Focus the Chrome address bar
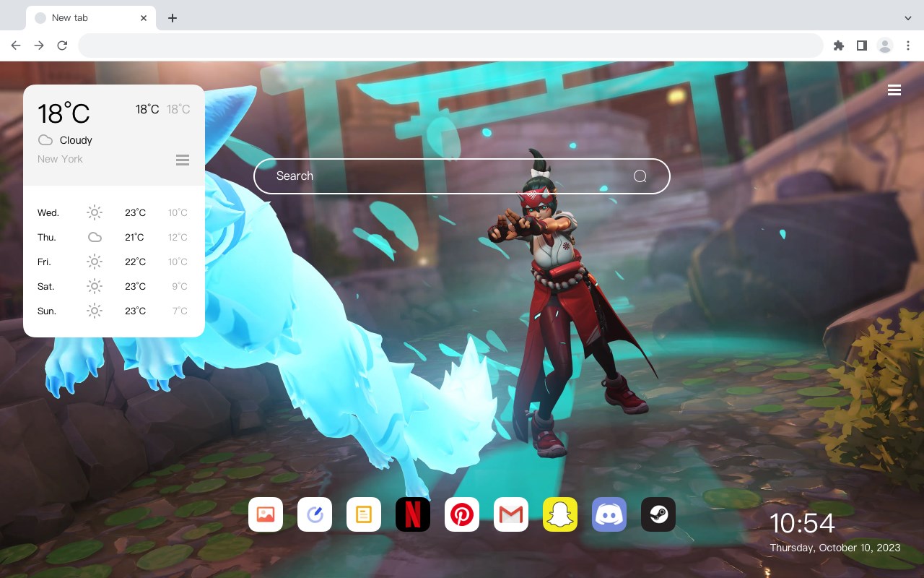Viewport: 924px width, 578px height. coord(450,46)
